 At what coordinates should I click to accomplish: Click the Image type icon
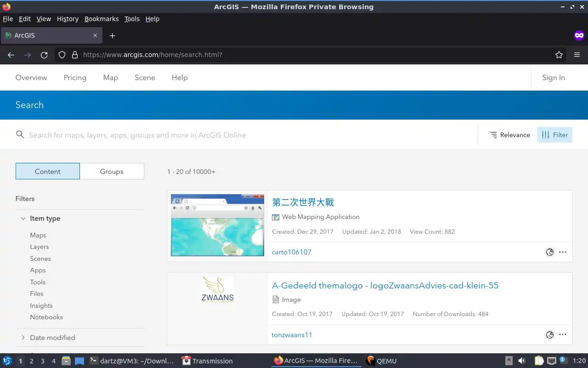pos(276,299)
